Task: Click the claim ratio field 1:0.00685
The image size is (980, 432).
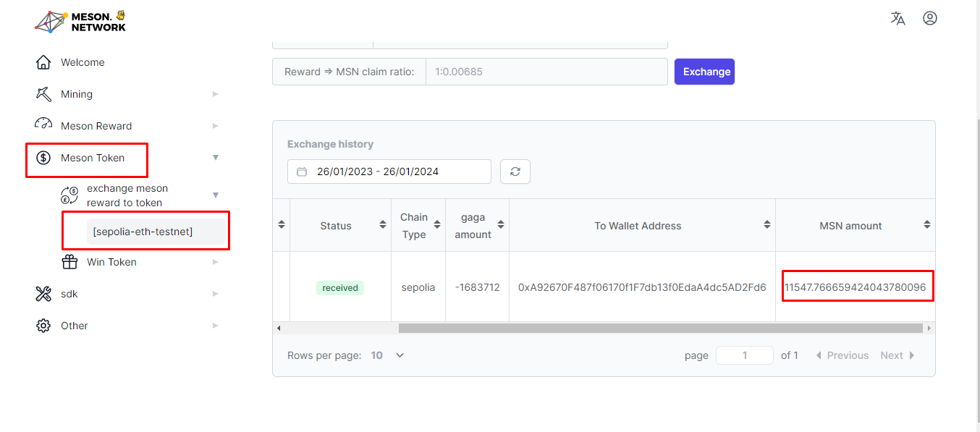Action: (546, 72)
